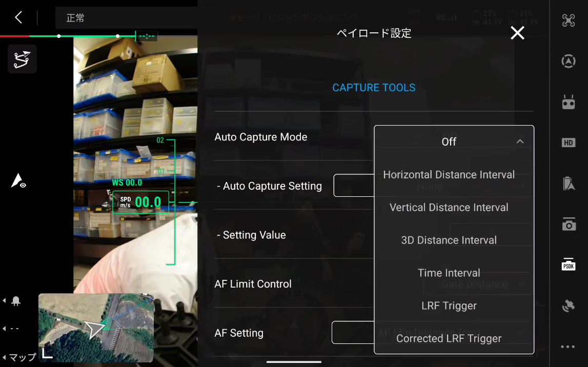Tap the マップ map label
588x367 pixels.
point(23,357)
